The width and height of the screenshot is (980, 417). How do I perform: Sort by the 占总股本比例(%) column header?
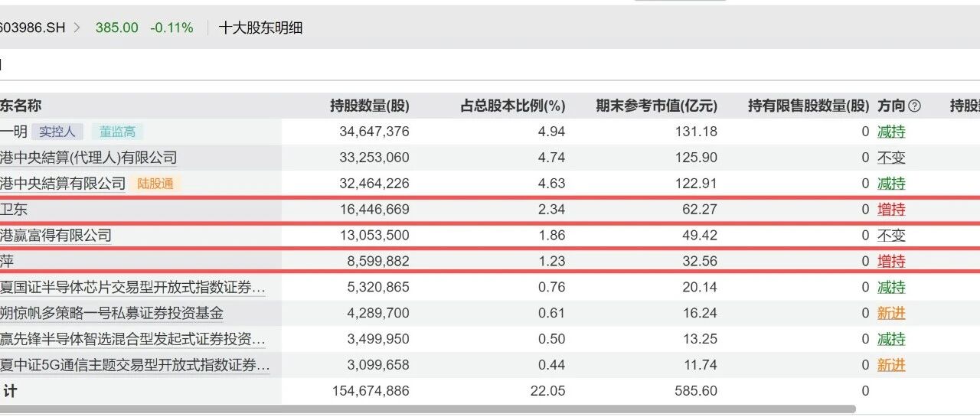[x=512, y=106]
